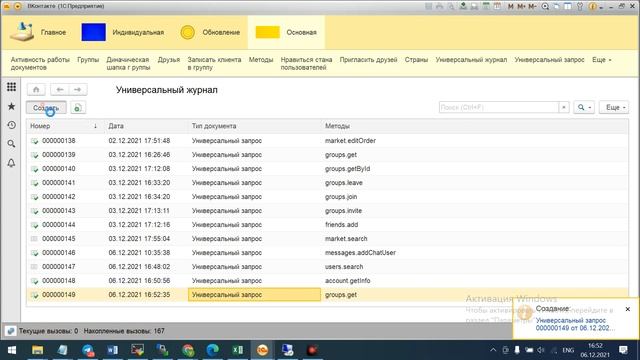Sort by the Дата column header
The width and height of the screenshot is (640, 360).
(x=146, y=126)
